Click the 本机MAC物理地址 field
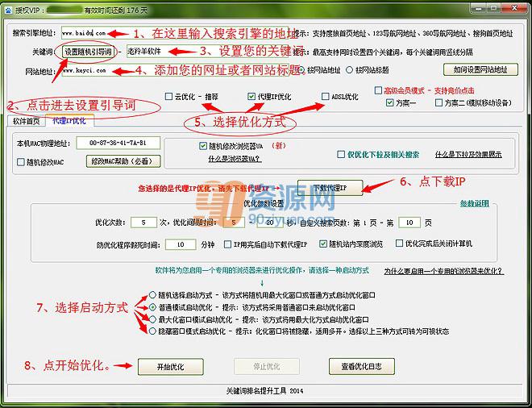The width and height of the screenshot is (532, 408). point(118,144)
